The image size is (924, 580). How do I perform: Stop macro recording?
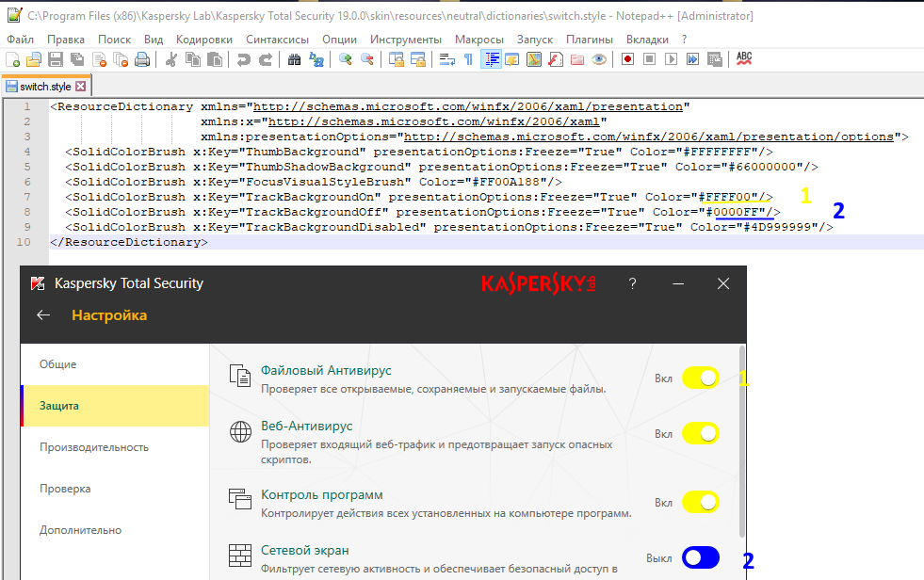649,59
